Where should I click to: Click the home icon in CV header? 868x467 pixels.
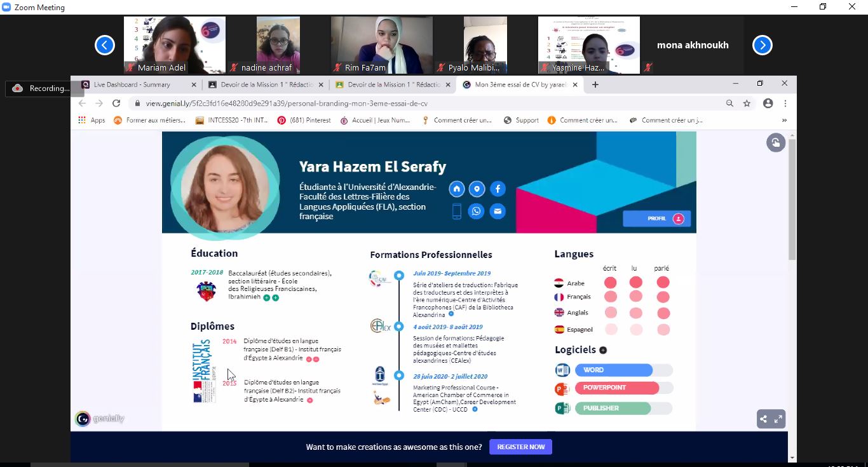coord(456,189)
